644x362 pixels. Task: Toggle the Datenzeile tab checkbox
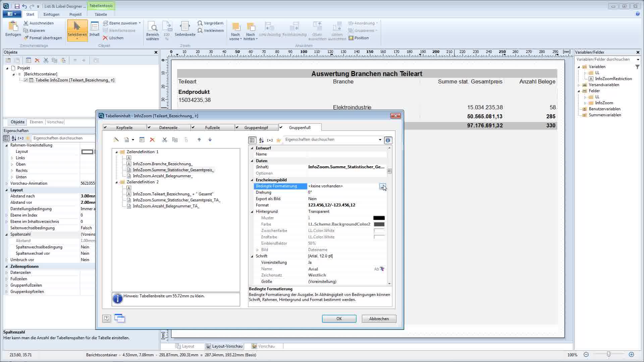pyautogui.click(x=149, y=127)
